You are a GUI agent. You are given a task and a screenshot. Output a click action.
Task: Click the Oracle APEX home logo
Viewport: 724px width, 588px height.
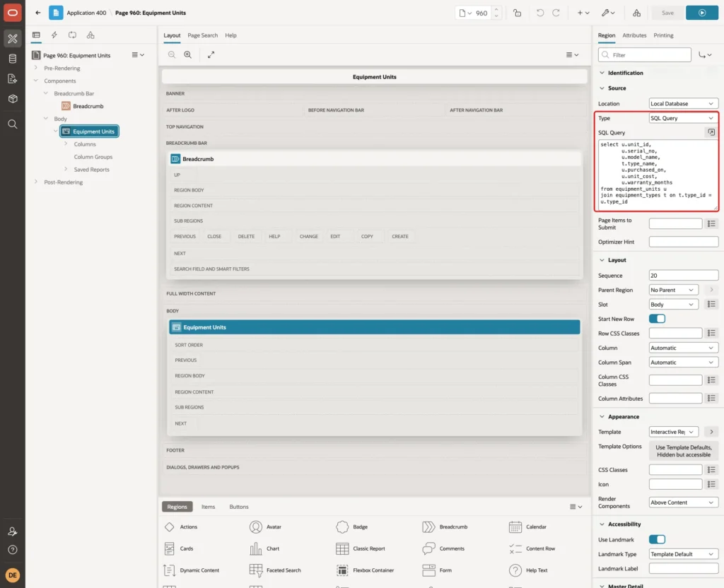[x=13, y=13]
